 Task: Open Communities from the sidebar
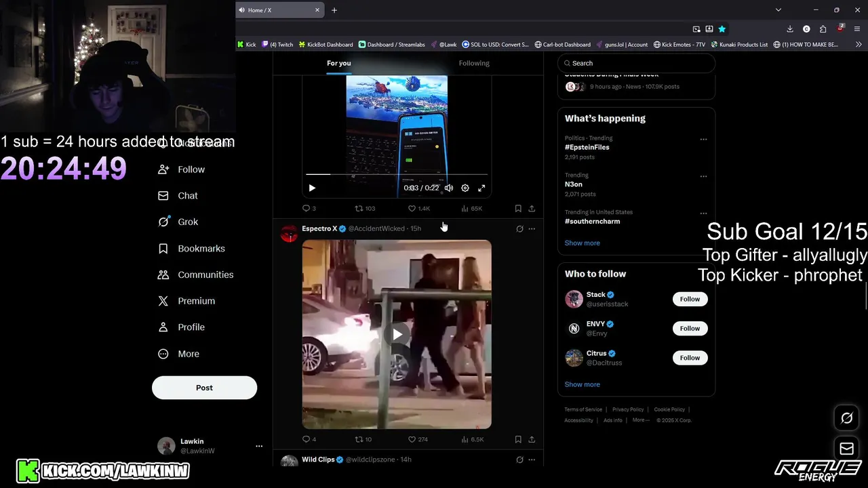click(x=195, y=274)
